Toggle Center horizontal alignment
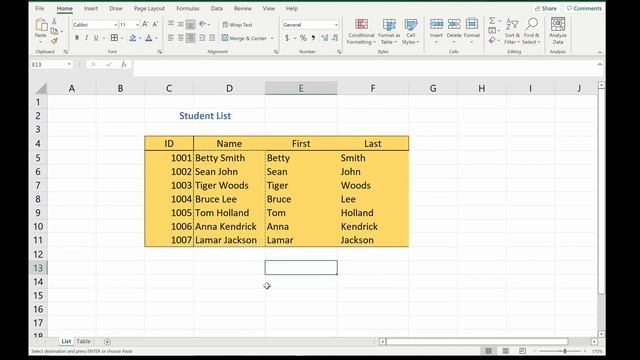The height and width of the screenshot is (360, 640). pos(180,38)
